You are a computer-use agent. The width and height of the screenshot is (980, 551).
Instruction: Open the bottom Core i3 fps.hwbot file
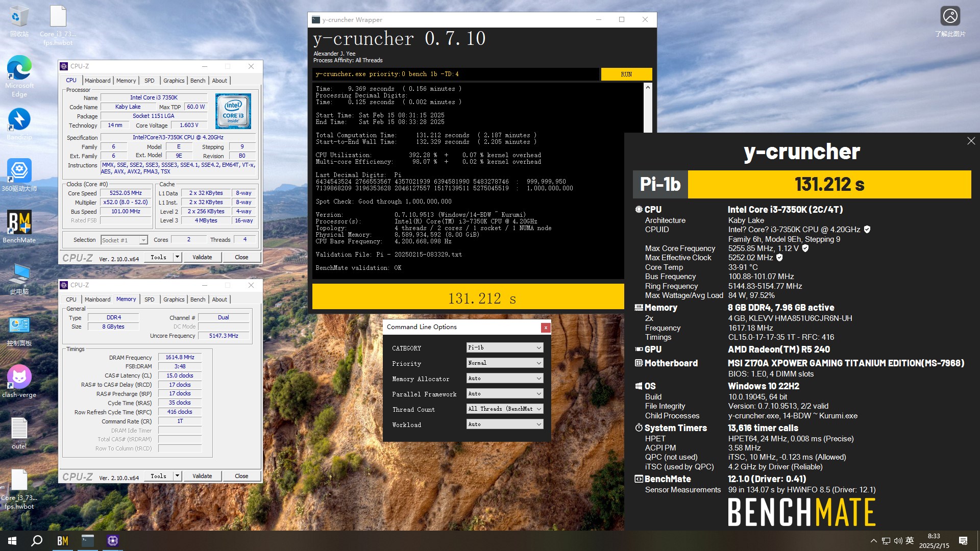point(19,489)
